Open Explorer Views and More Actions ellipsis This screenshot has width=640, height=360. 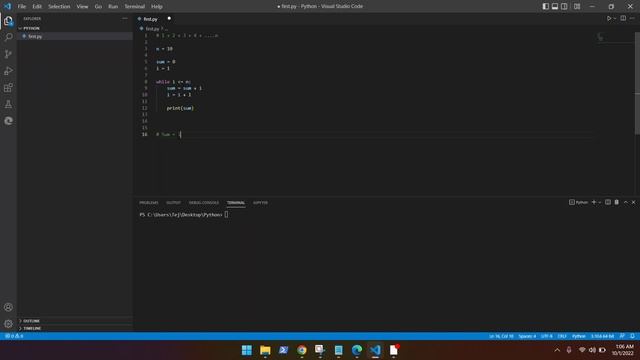124,18
